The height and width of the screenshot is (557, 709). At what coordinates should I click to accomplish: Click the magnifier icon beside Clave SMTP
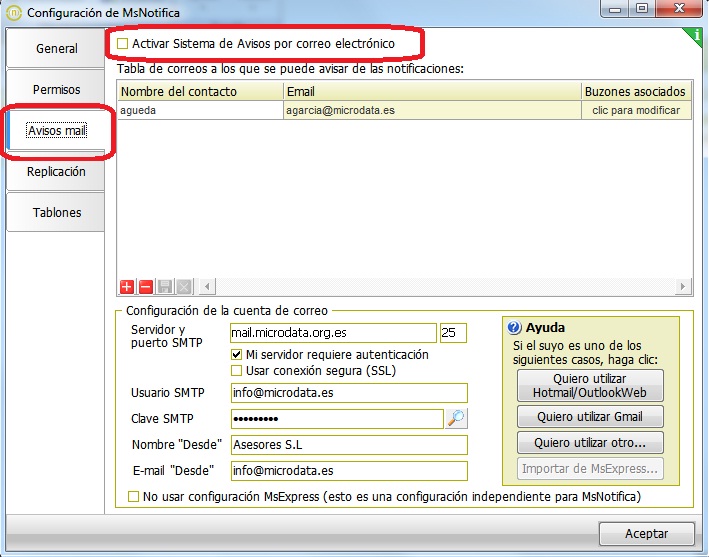point(456,419)
